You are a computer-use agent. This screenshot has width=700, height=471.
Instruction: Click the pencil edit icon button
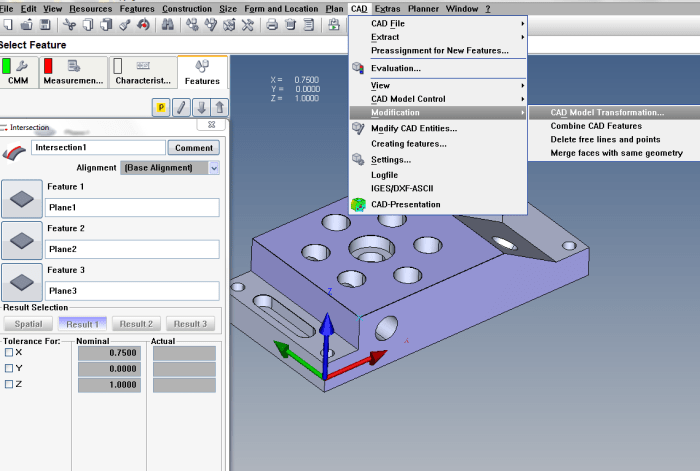click(x=181, y=107)
